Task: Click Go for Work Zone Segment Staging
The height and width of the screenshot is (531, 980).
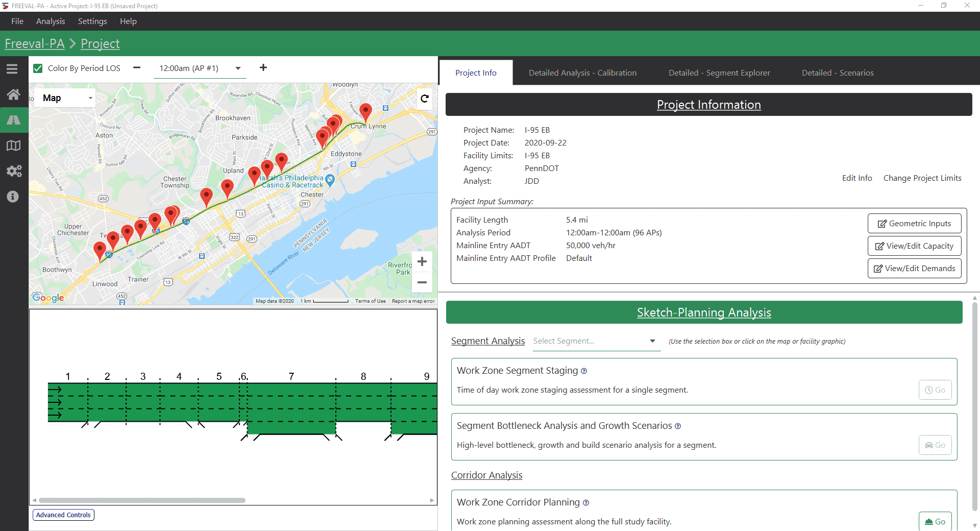Action: [935, 390]
